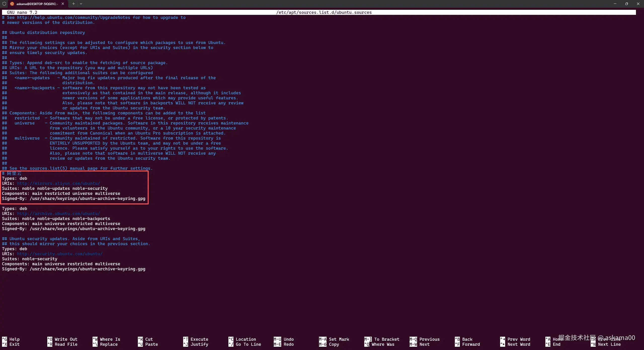Click the '## See the sources.list(5) manual page' line
Screen dimensions: 644x350
(x=77, y=168)
